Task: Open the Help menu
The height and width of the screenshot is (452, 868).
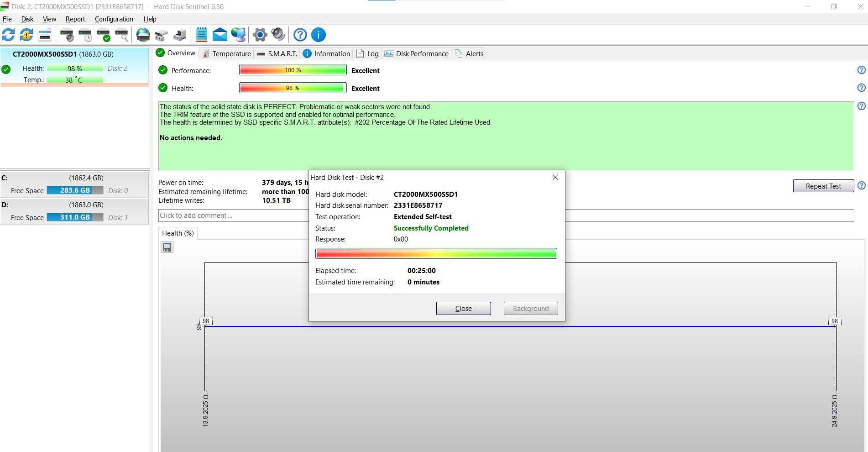Action: (x=150, y=19)
